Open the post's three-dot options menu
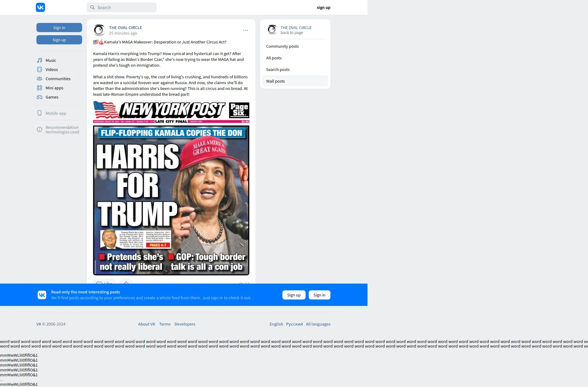Screen dimensions: 588x387 (246, 30)
